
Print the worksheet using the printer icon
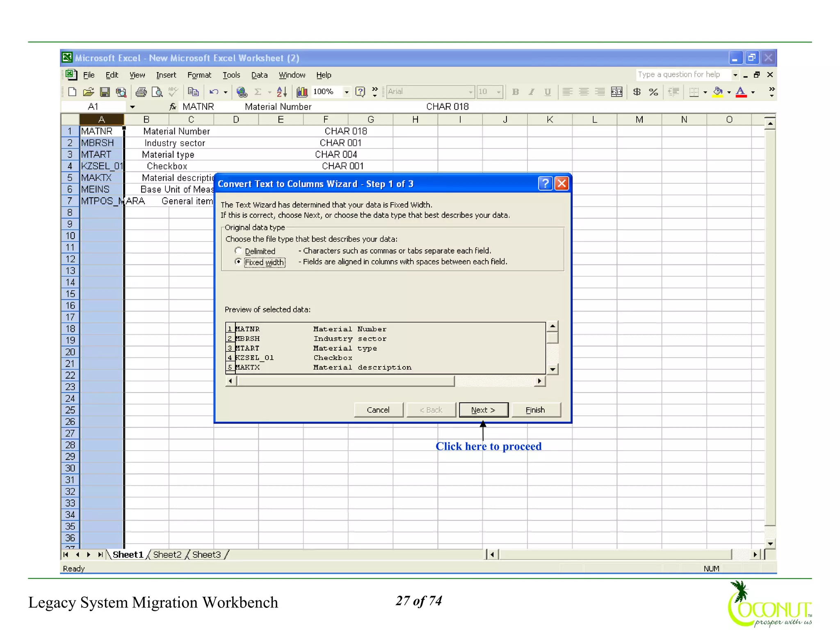(141, 92)
